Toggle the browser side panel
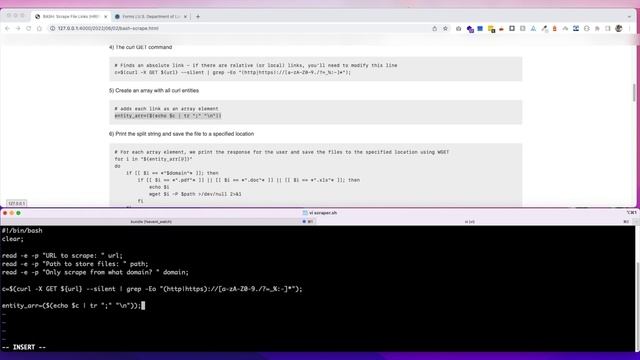 608,29
